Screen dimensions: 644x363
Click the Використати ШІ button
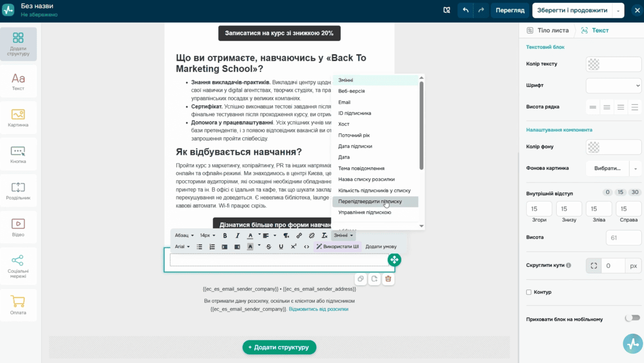(338, 247)
